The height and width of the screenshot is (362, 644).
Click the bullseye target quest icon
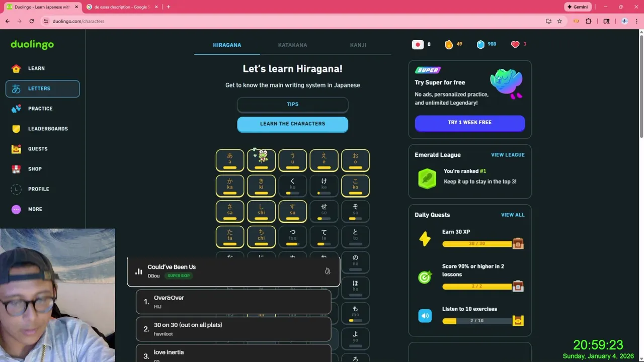click(x=425, y=277)
